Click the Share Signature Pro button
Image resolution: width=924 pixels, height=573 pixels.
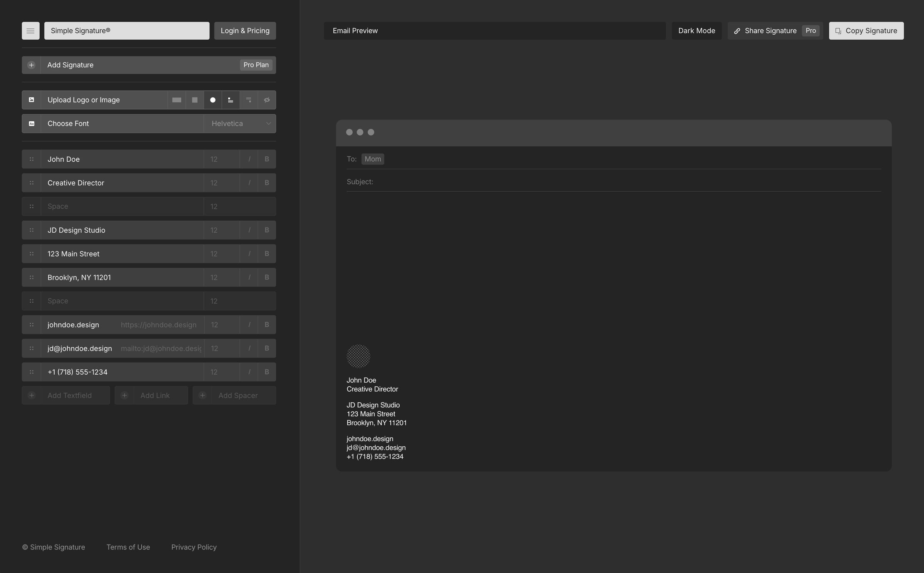(775, 31)
